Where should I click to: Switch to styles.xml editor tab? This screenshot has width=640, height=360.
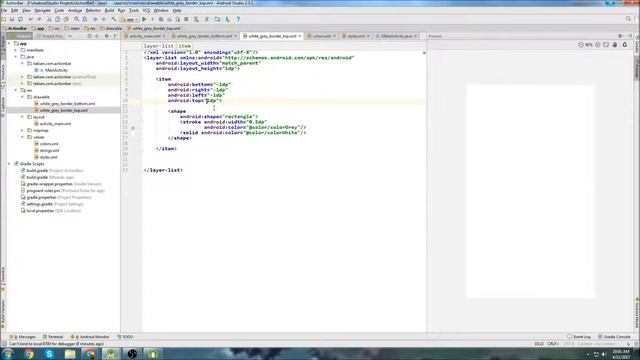tap(356, 36)
